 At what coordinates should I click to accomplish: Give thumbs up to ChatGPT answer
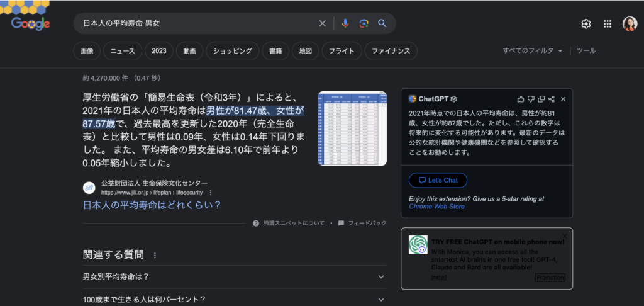click(x=521, y=99)
